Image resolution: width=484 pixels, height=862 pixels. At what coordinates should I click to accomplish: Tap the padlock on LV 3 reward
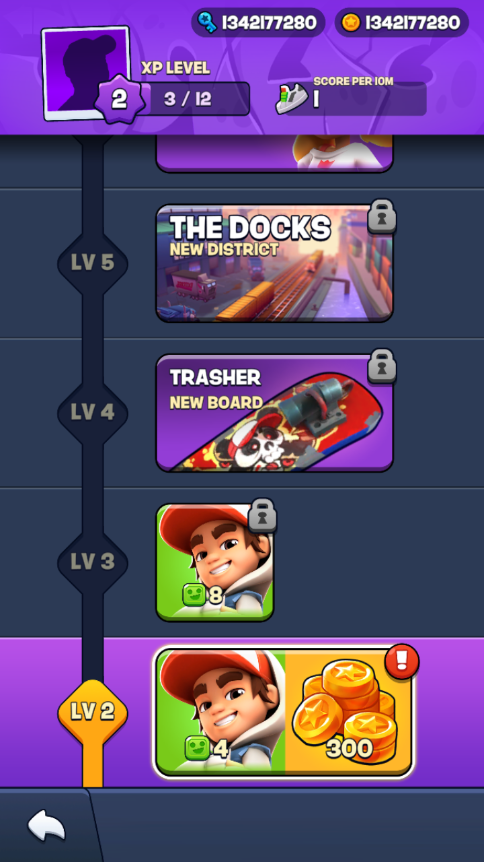coord(262,515)
